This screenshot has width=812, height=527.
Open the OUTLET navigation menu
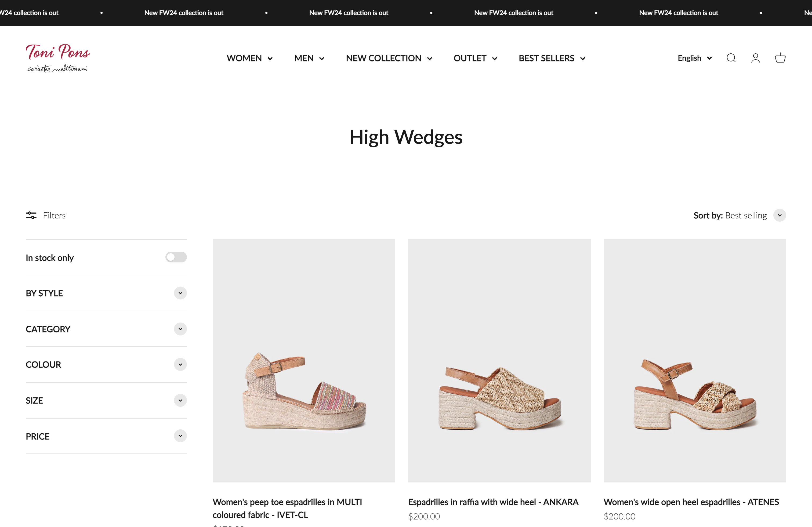pos(475,58)
